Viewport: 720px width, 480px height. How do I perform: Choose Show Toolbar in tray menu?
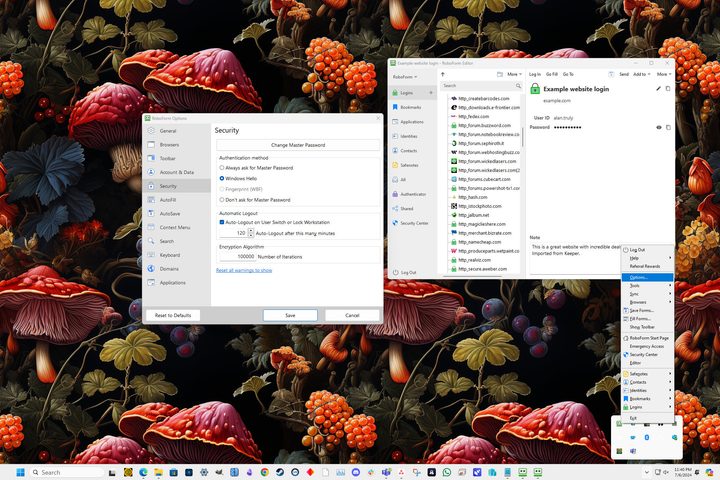point(647,327)
